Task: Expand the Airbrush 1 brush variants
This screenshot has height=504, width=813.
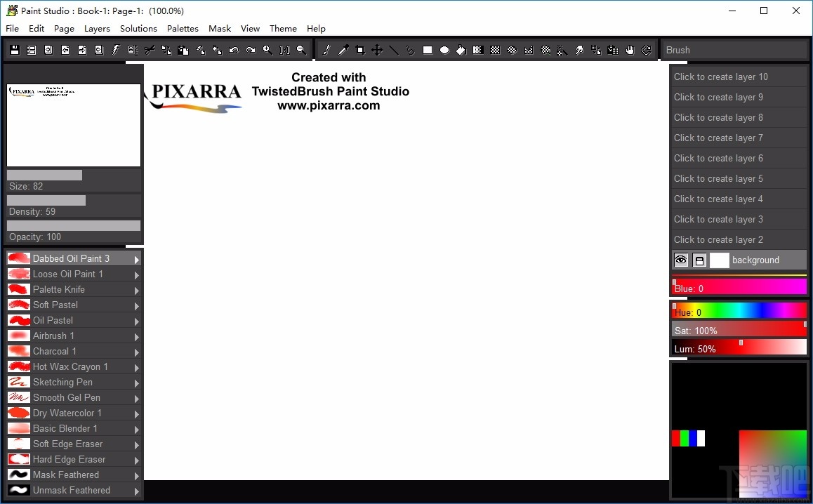Action: point(136,336)
